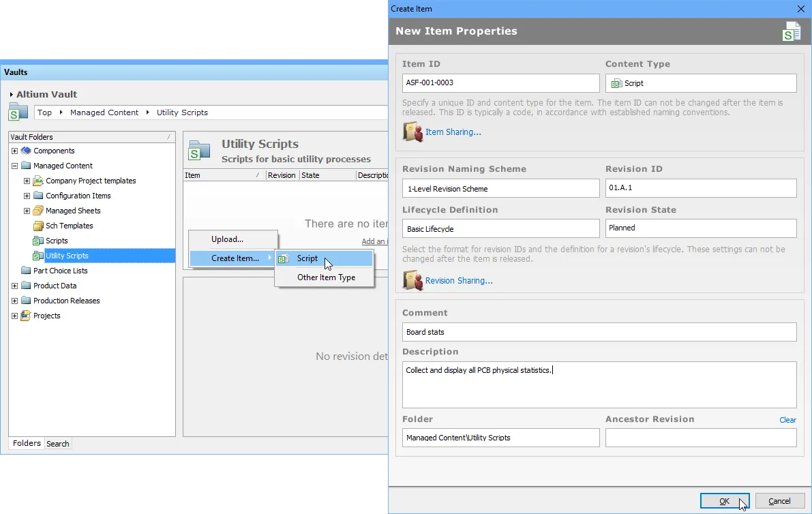Expand the Company Project templates node

coord(27,181)
